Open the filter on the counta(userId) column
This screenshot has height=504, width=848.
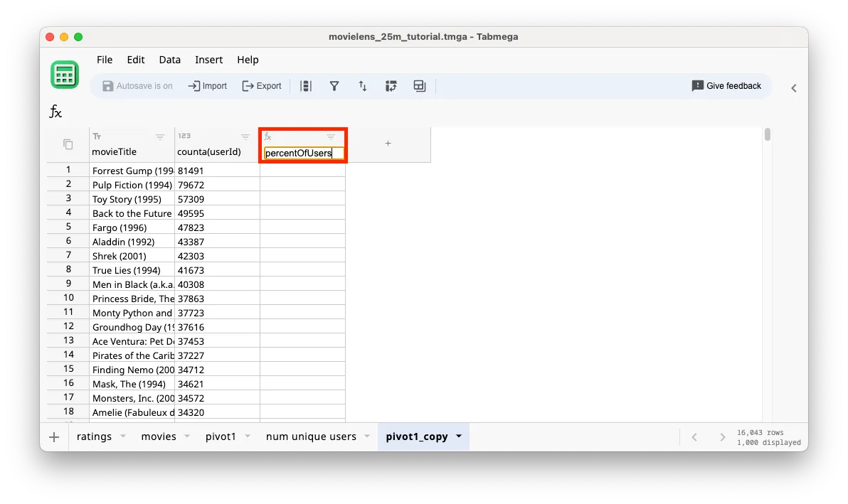click(x=245, y=136)
